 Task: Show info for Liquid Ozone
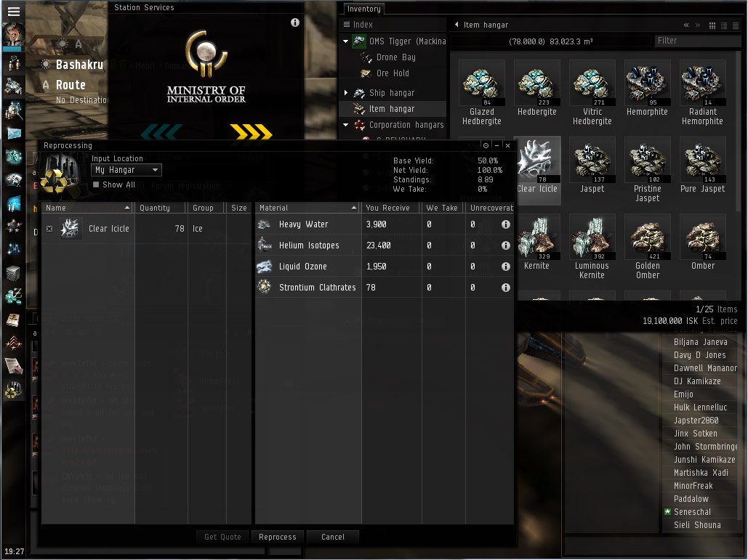coord(506,267)
